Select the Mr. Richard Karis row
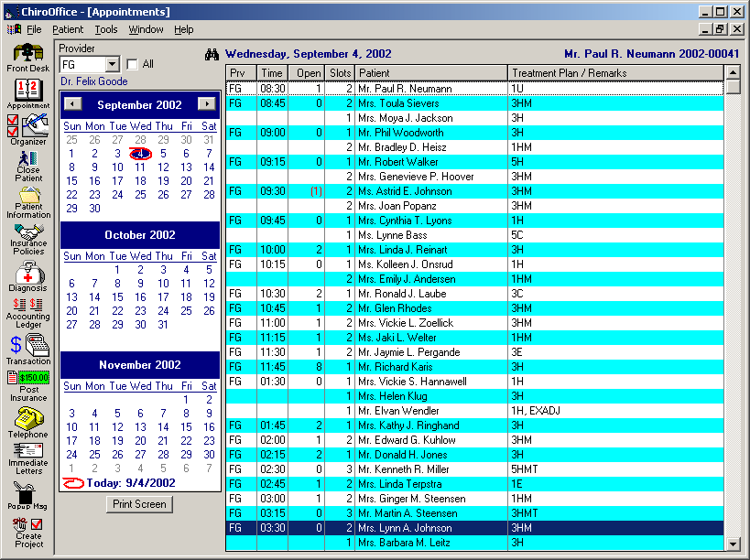This screenshot has width=750, height=560. click(x=474, y=367)
